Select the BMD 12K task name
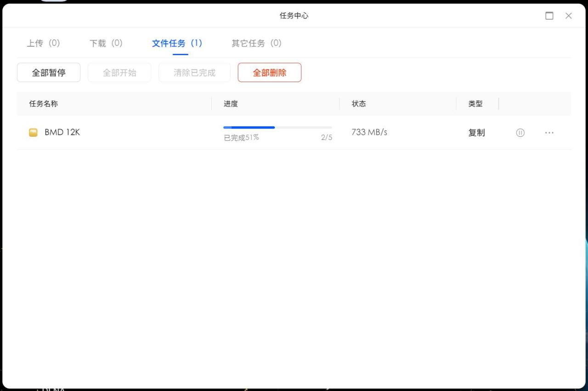 [x=62, y=132]
